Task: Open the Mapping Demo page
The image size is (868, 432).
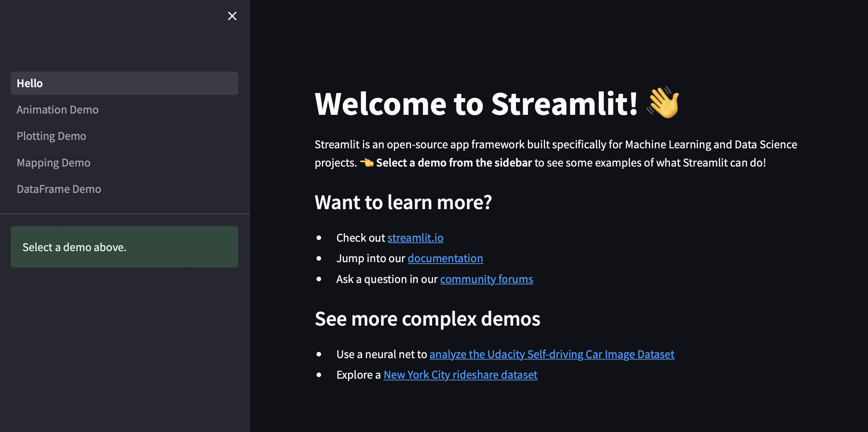Action: pyautogui.click(x=54, y=163)
